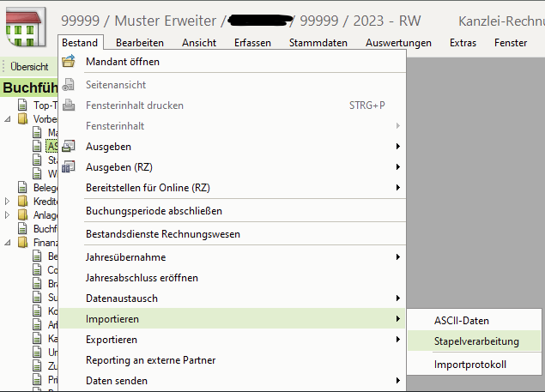Open the Ansicht menu
Image resolution: width=545 pixels, height=392 pixels.
pyautogui.click(x=199, y=43)
